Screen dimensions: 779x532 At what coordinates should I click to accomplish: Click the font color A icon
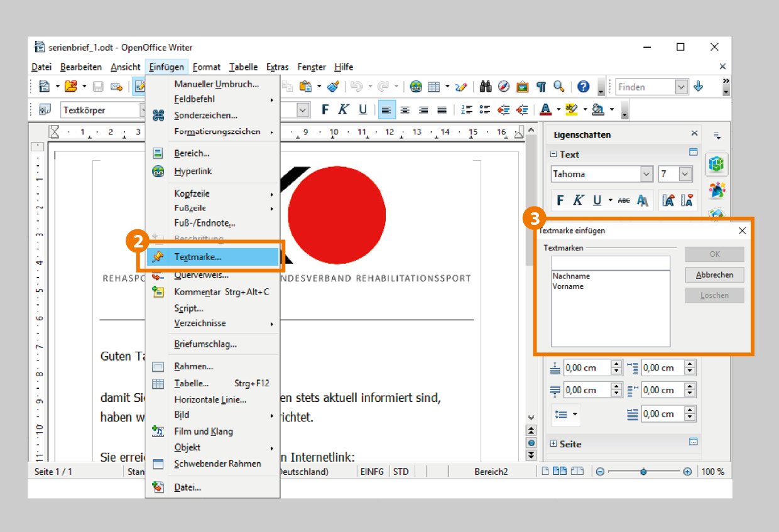(x=545, y=110)
